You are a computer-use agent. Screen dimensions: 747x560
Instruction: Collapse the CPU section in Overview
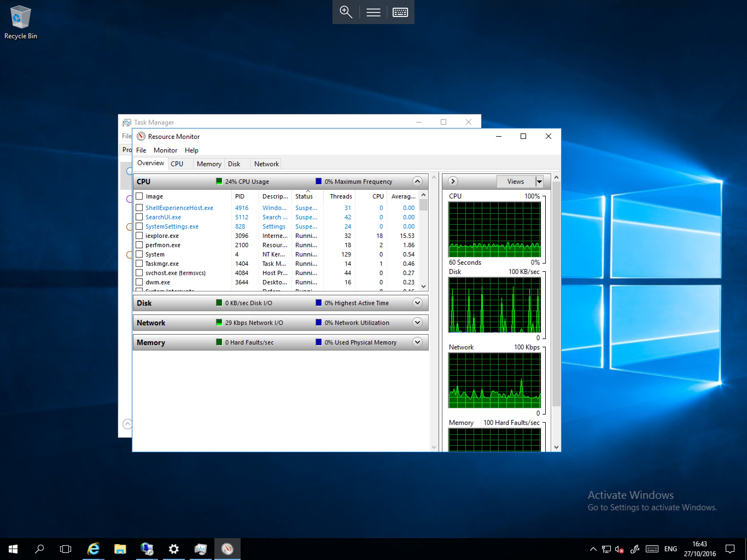pos(418,181)
